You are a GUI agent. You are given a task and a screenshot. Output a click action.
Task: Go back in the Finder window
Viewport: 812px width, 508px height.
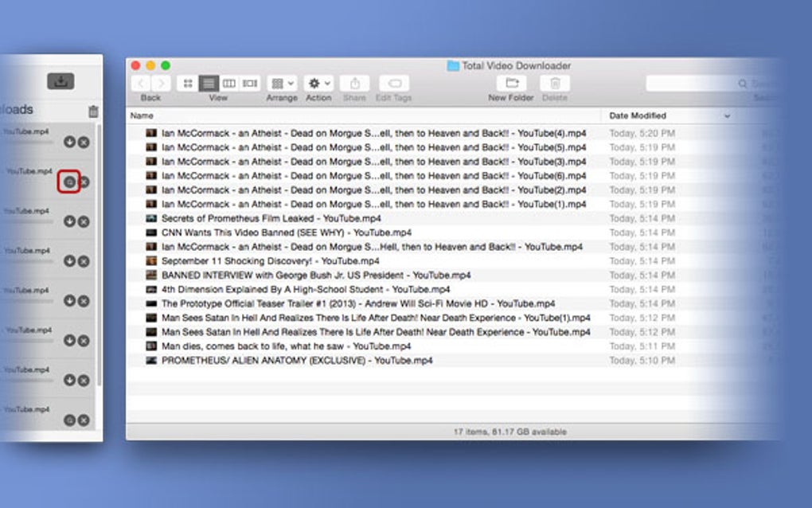click(140, 84)
